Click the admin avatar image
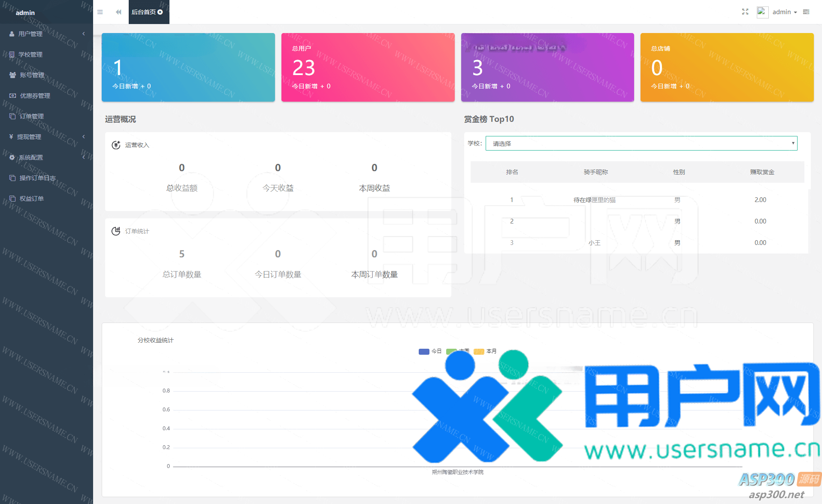This screenshot has height=504, width=822. click(762, 12)
